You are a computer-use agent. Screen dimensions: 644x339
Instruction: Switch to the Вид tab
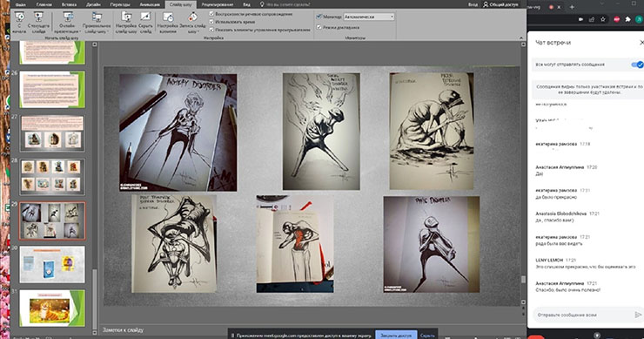(247, 4)
